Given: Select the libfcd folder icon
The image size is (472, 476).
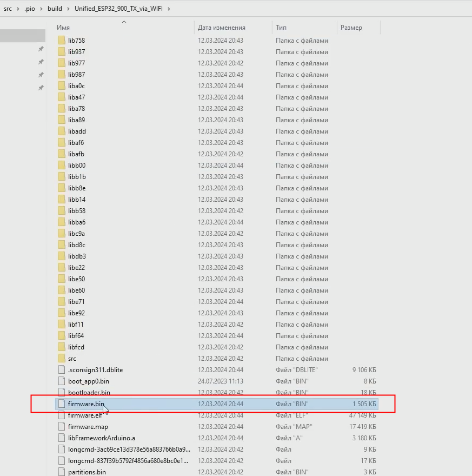Looking at the screenshot, I should [62, 347].
